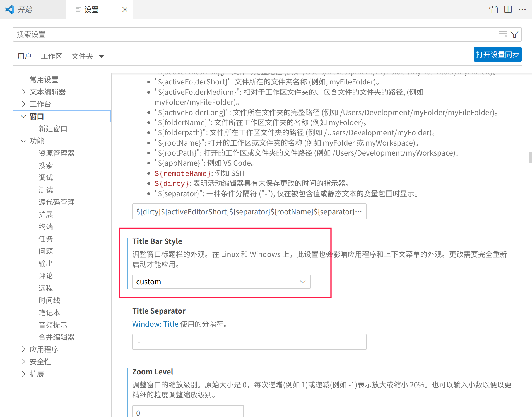Viewport: 532px width, 417px height.
Task: Expand the 文本编辑器 settings section
Action: [23, 92]
